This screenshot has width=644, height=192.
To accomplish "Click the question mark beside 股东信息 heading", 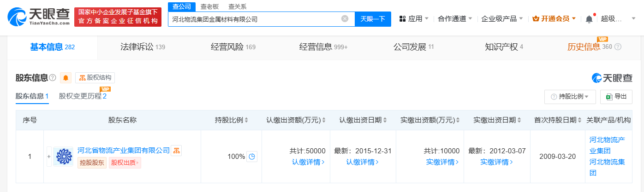I will pos(53,78).
